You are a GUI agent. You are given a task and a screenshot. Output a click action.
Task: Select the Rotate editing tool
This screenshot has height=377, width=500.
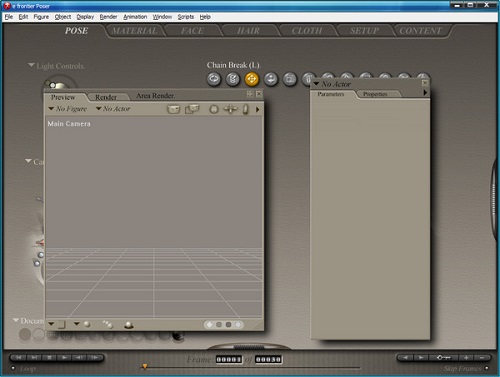214,79
